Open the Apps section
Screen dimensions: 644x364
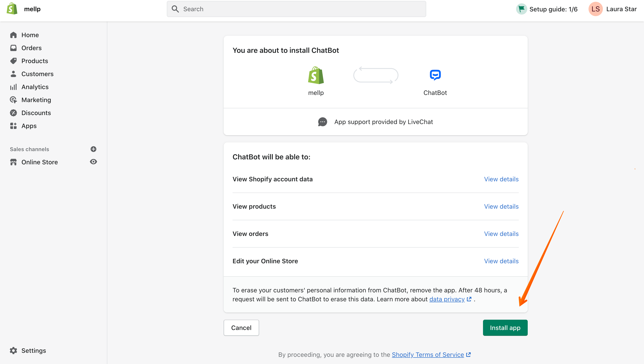pos(29,126)
